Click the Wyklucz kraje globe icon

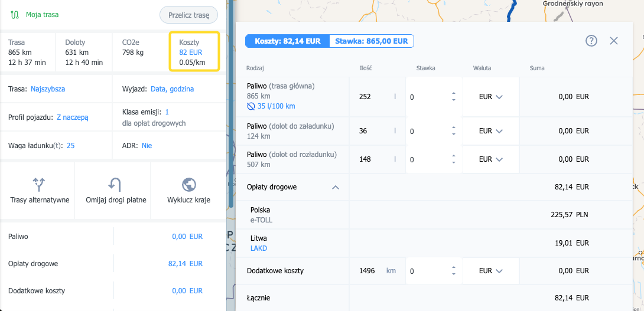click(x=189, y=184)
